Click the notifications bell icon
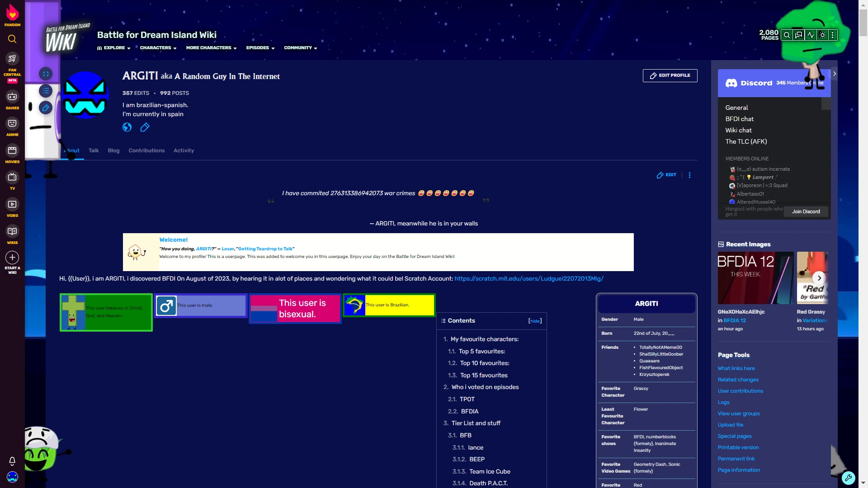This screenshot has height=488, width=868. (x=12, y=461)
